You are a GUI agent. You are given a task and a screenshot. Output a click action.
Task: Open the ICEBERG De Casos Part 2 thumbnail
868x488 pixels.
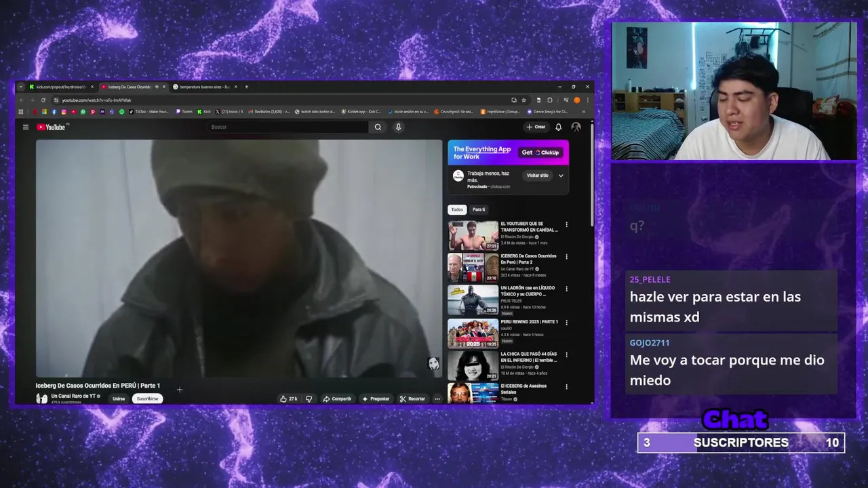click(473, 268)
